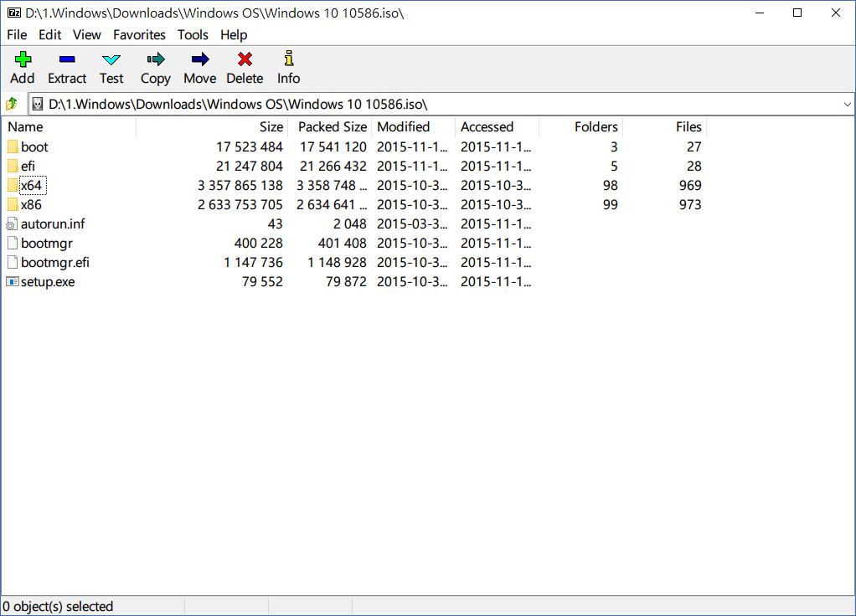
Task: Click size value 2 633 753 705
Action: [x=240, y=204]
